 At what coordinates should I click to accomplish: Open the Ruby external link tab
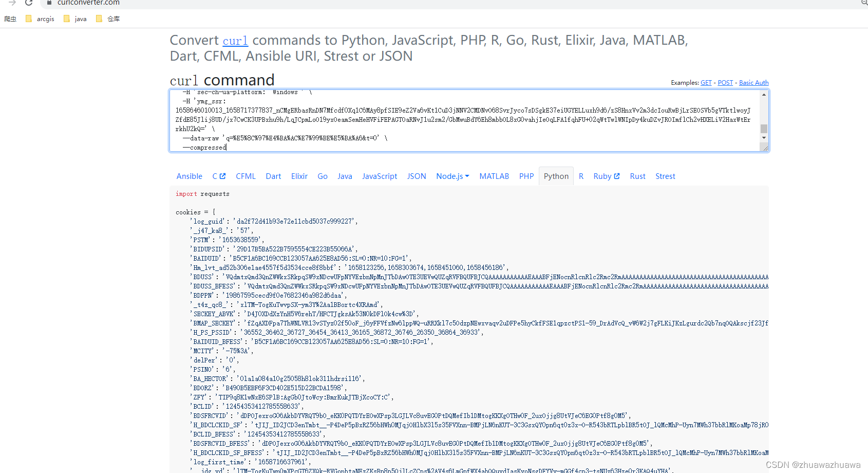[x=607, y=176]
